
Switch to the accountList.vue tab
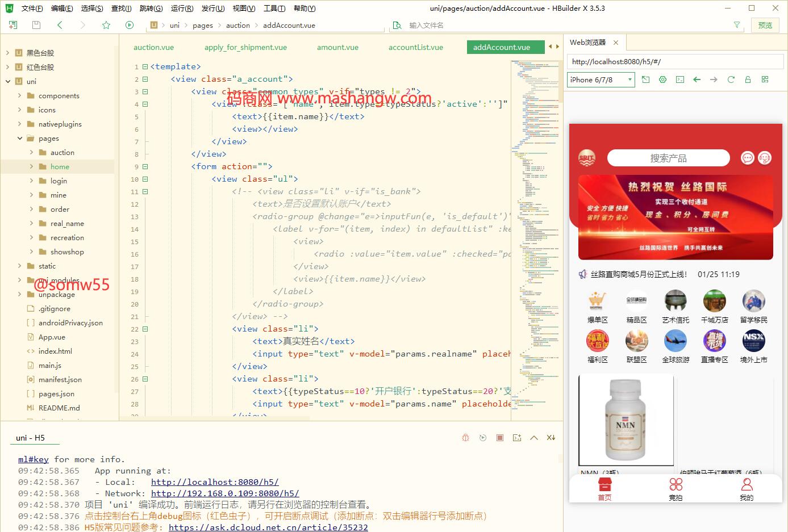tap(415, 47)
